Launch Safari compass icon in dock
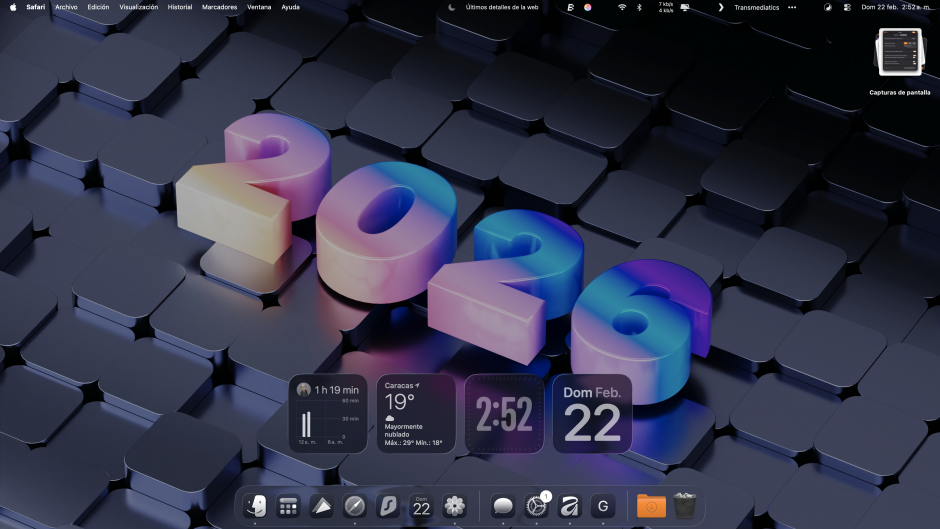 click(354, 506)
